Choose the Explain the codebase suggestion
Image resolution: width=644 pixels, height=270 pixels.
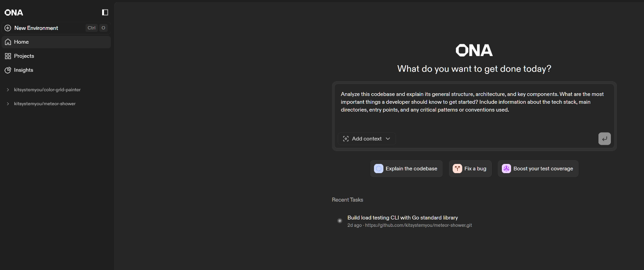coord(406,169)
